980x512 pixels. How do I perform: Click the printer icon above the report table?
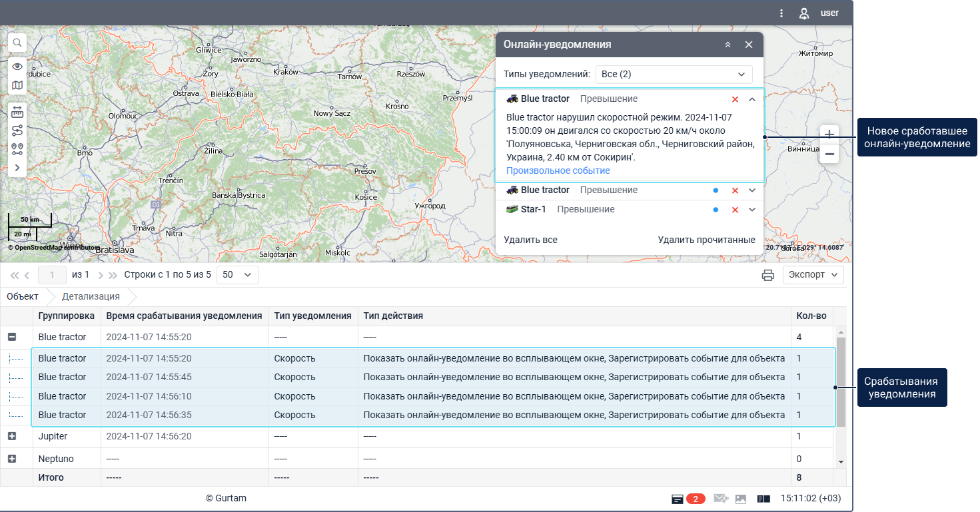pyautogui.click(x=768, y=275)
